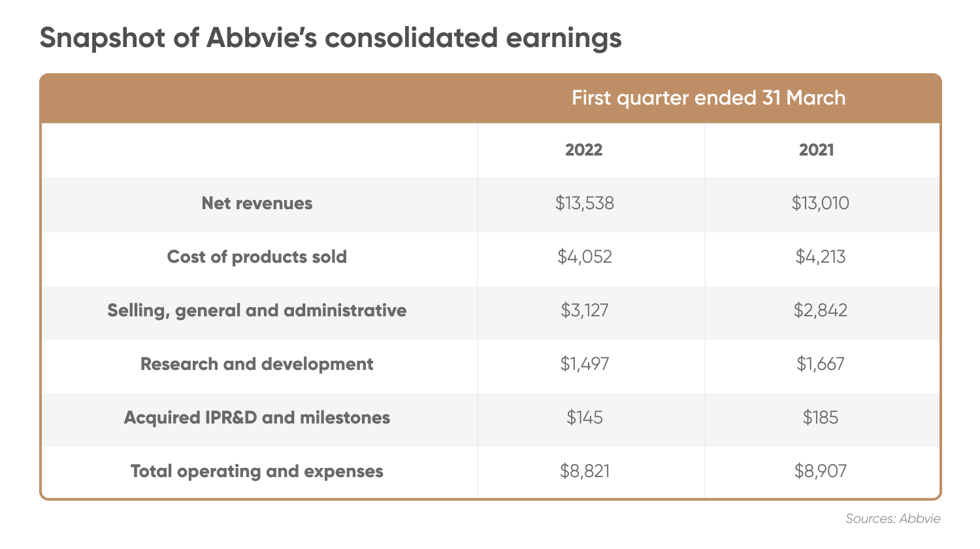Click the chart title about Abbvie's consolidated earnings

point(331,38)
